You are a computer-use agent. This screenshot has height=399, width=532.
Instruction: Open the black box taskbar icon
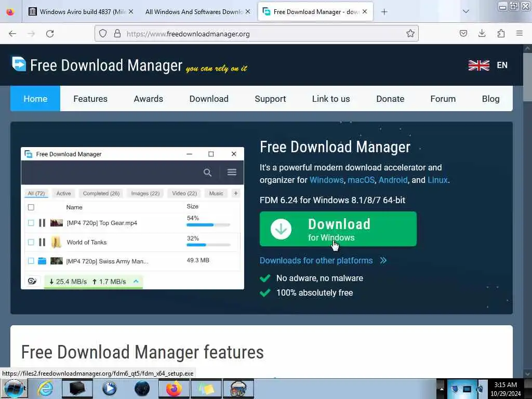pyautogui.click(x=77, y=389)
